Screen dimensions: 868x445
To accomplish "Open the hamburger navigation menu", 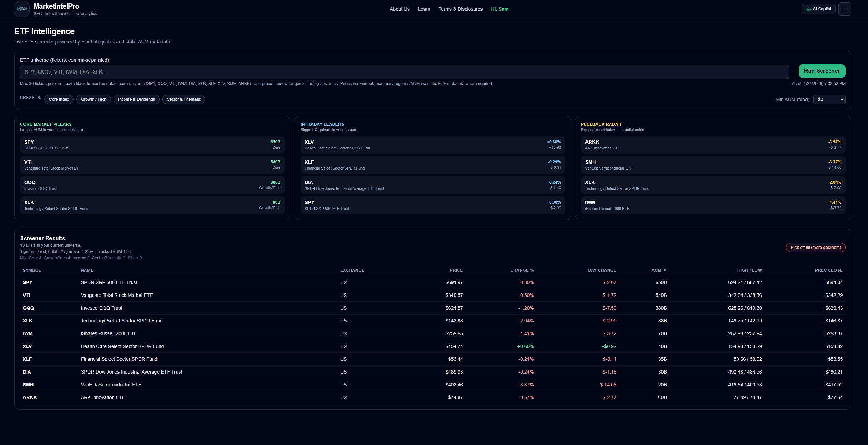I will point(845,9).
